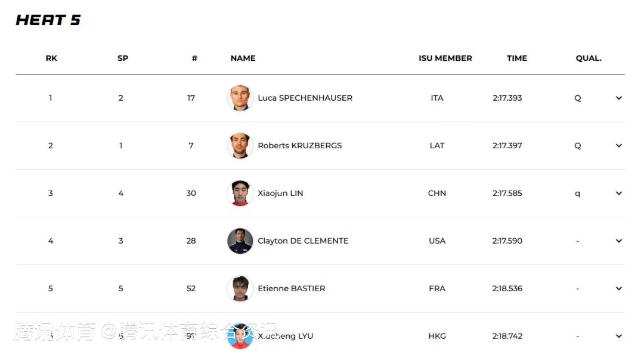Open Luca SPECHENHAUSER skater name link
The height and width of the screenshot is (352, 644).
tap(305, 98)
